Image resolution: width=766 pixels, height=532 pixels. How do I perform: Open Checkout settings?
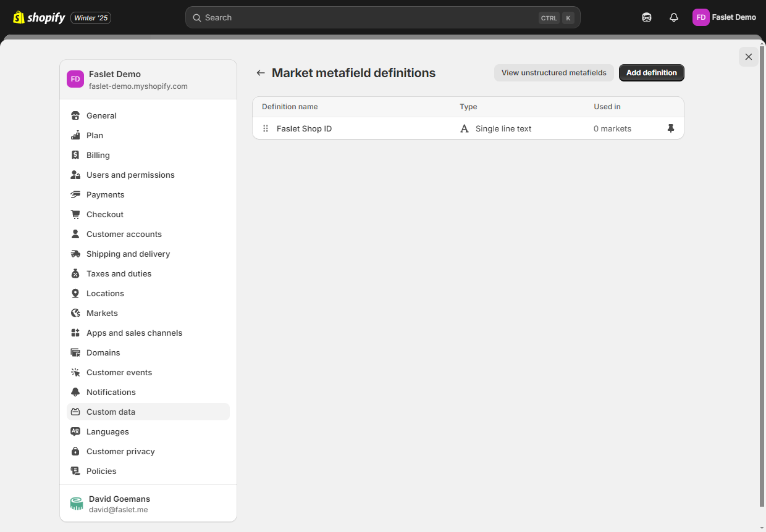click(148, 214)
